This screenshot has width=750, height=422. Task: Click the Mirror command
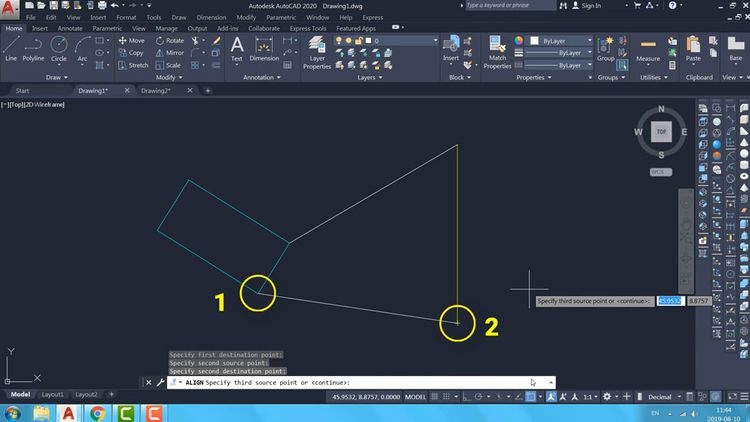(x=170, y=53)
